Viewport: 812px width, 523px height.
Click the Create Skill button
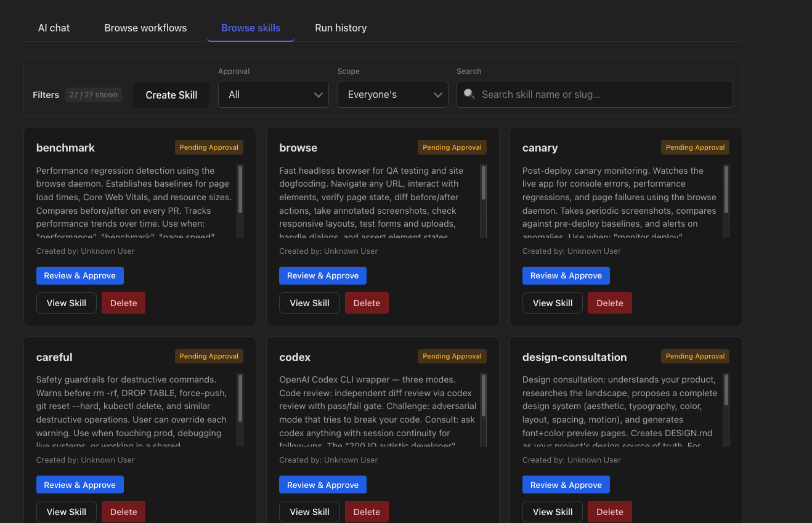click(171, 95)
